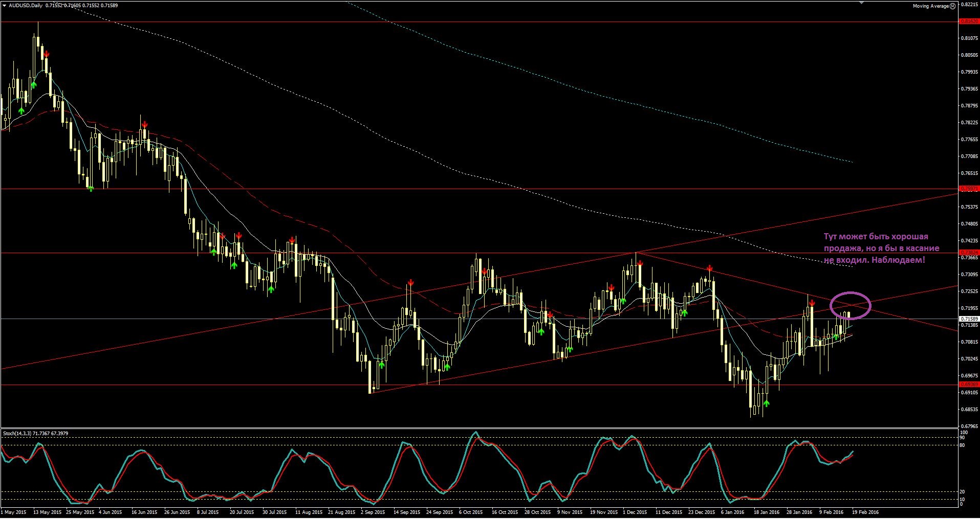
Task: Click the 23 Dec 2015 date label
Action: coord(702,512)
